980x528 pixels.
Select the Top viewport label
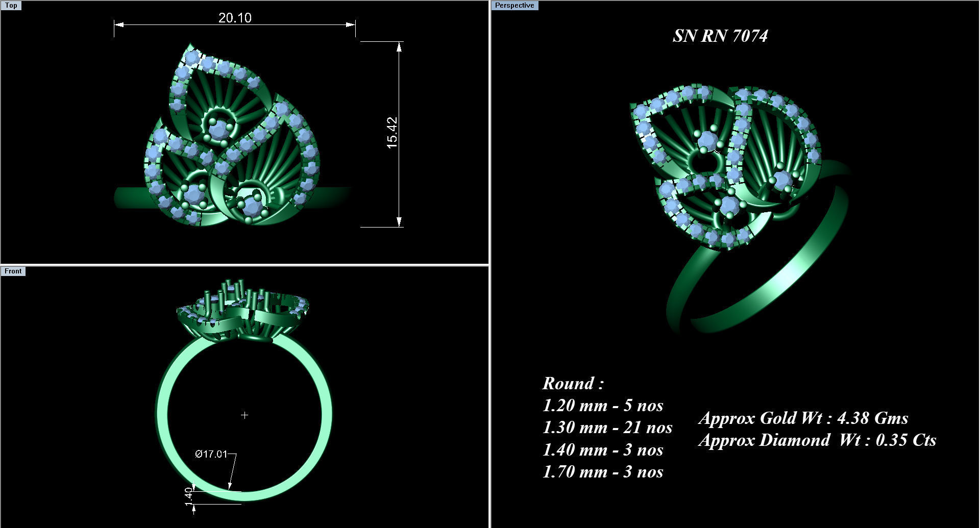pyautogui.click(x=11, y=6)
